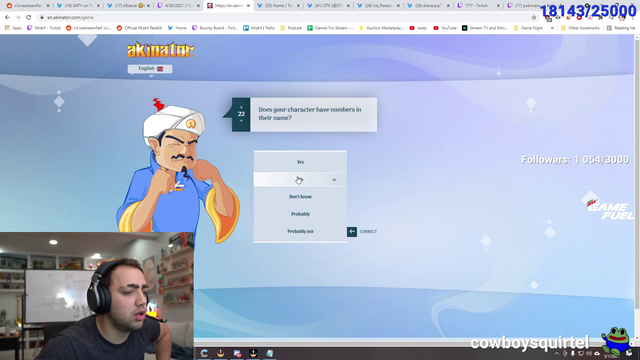Close the ???? - Twitch tab

[x=498, y=6]
